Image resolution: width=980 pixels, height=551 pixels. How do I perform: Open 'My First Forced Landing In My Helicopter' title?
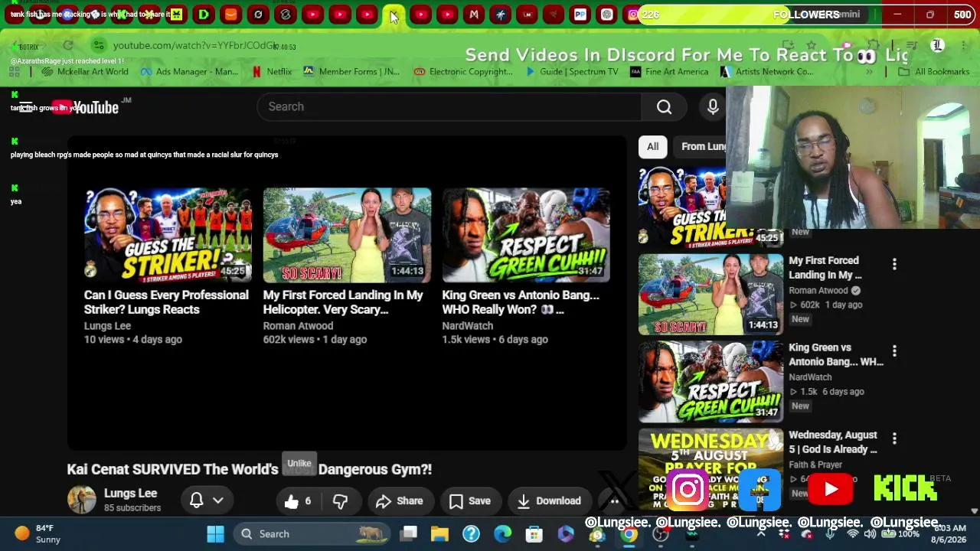343,302
